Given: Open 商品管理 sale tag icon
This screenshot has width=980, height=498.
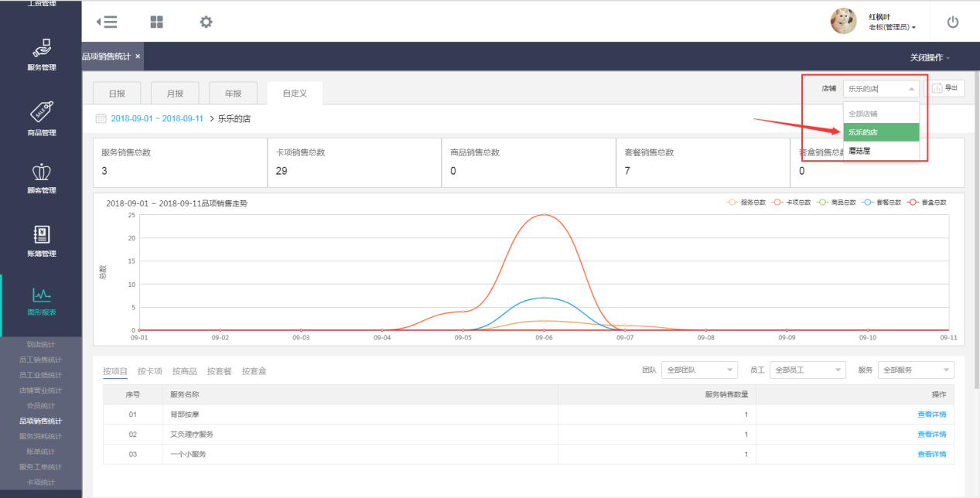Looking at the screenshot, I should (42, 118).
